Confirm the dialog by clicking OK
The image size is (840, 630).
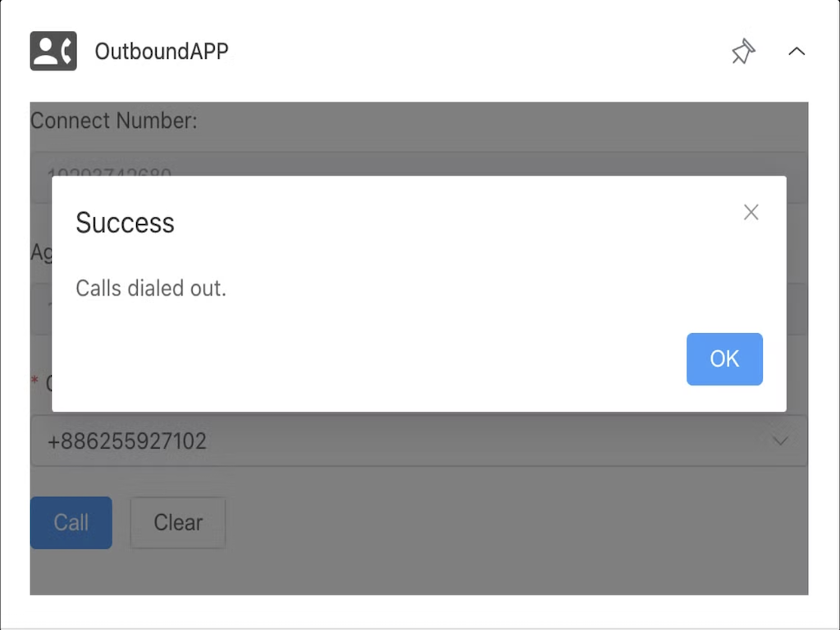coord(724,358)
